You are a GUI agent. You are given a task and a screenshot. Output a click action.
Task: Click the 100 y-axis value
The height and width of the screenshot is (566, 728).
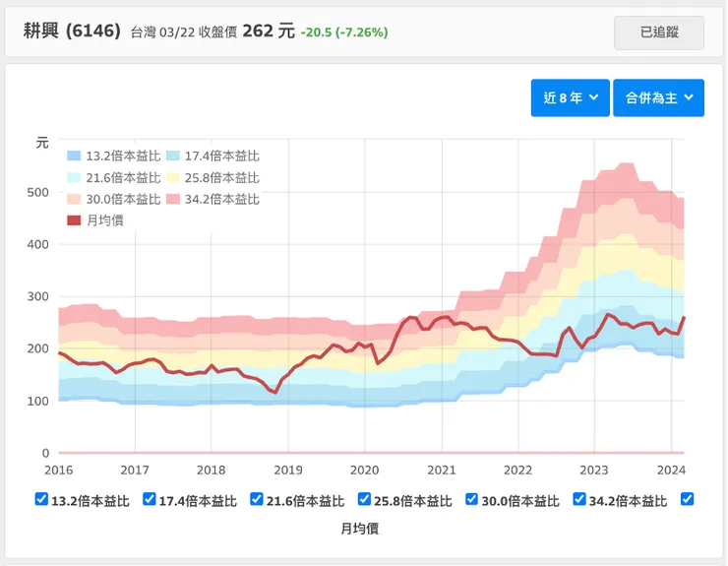[x=37, y=401]
